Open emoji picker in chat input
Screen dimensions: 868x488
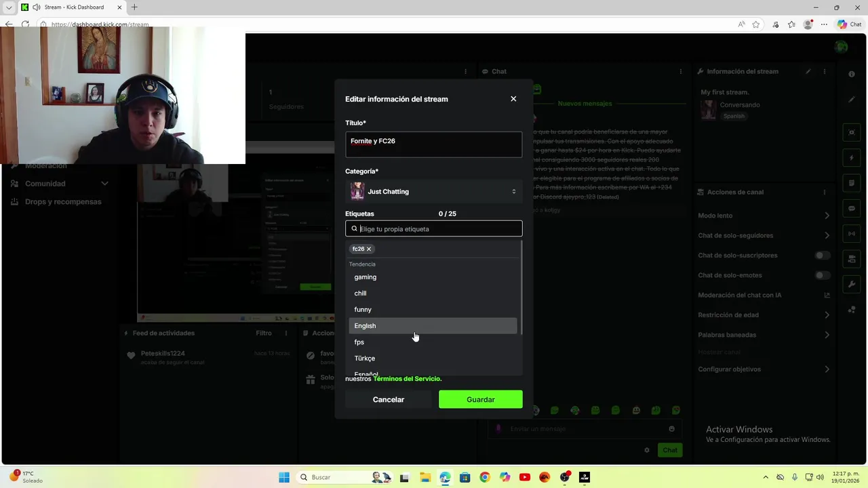click(x=672, y=428)
